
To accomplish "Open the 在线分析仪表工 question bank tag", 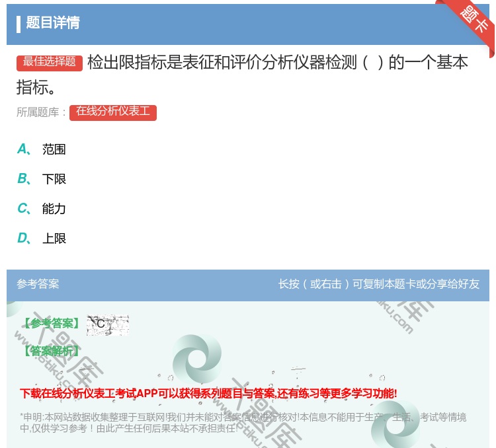I will (113, 112).
